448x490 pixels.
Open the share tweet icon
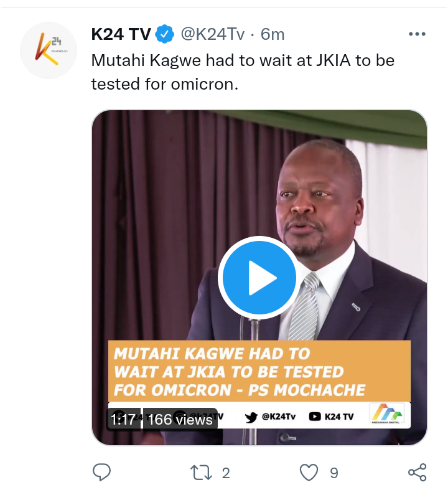(x=418, y=472)
